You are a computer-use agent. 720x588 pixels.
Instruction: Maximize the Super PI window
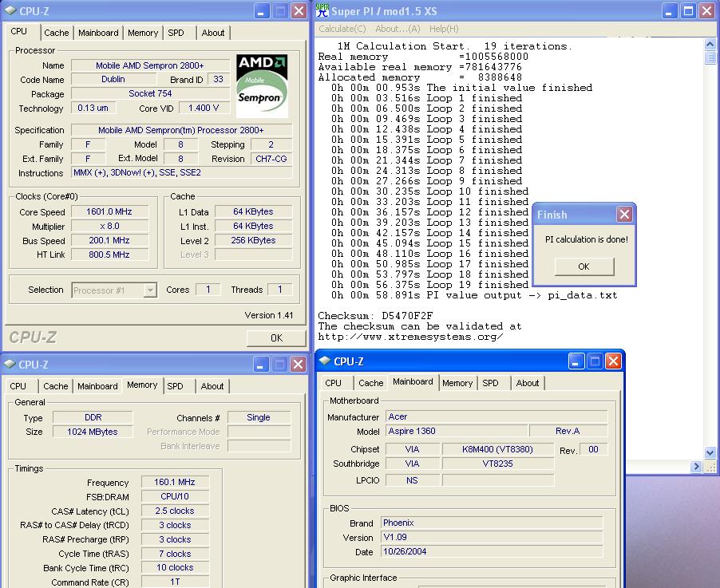click(688, 10)
